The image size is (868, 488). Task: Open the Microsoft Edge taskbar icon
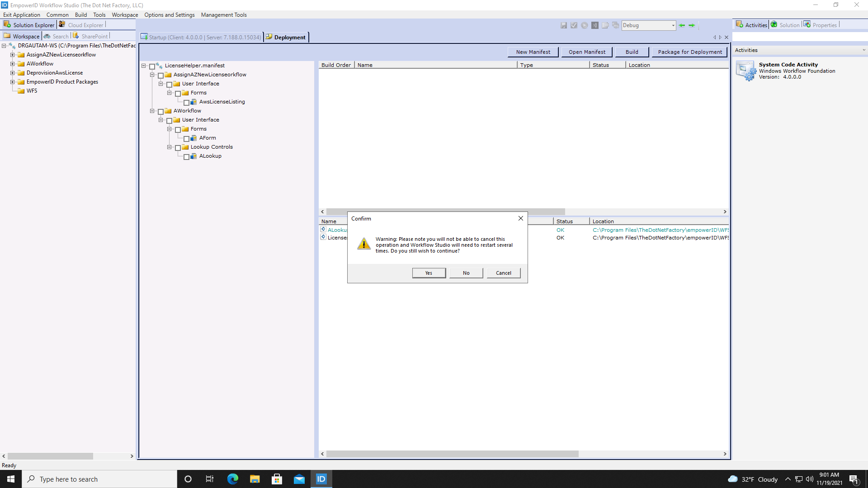click(232, 479)
